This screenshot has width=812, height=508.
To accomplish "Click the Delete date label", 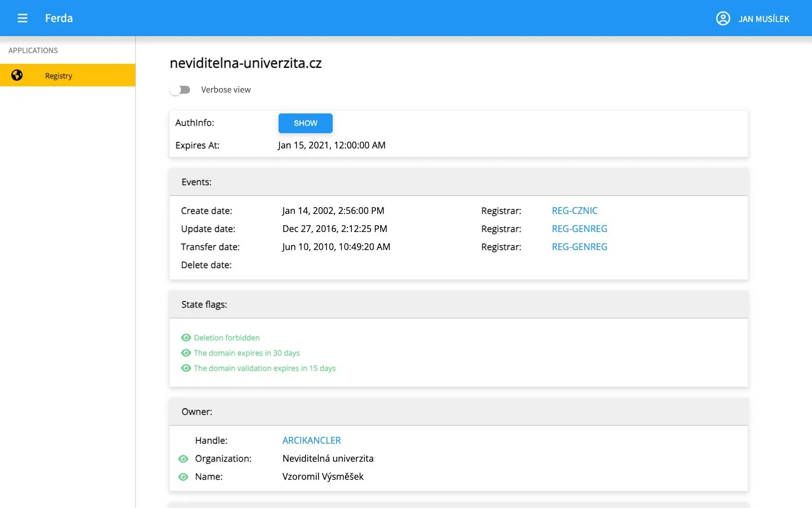I will coord(206,265).
